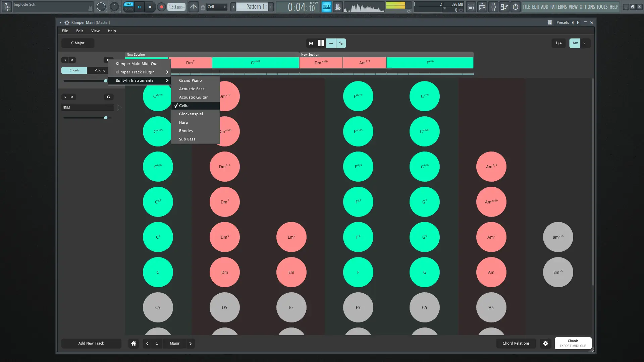Open the Cell channel selector dropdown
This screenshot has height=362, width=644.
[216, 6]
